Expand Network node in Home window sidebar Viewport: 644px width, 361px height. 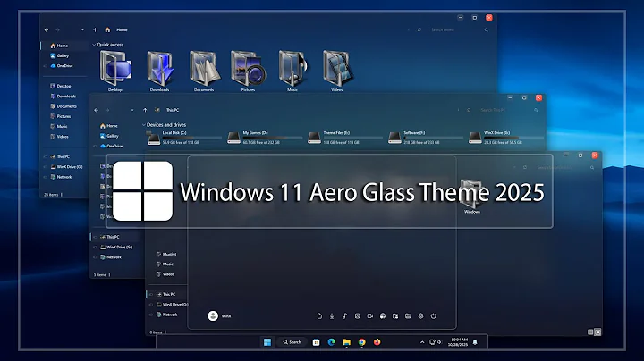pos(46,177)
